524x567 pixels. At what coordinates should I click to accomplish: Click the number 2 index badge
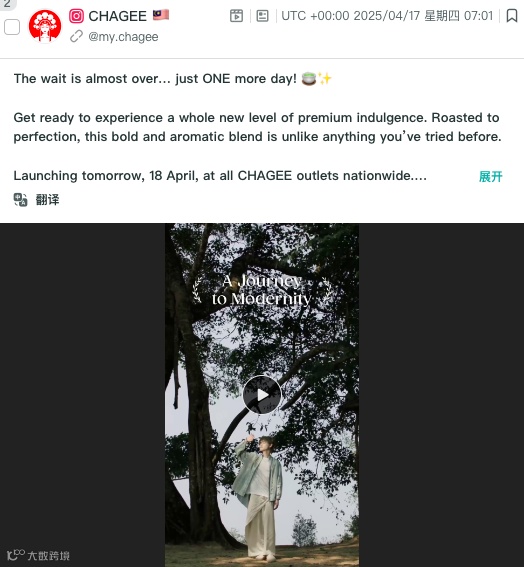pos(7,4)
